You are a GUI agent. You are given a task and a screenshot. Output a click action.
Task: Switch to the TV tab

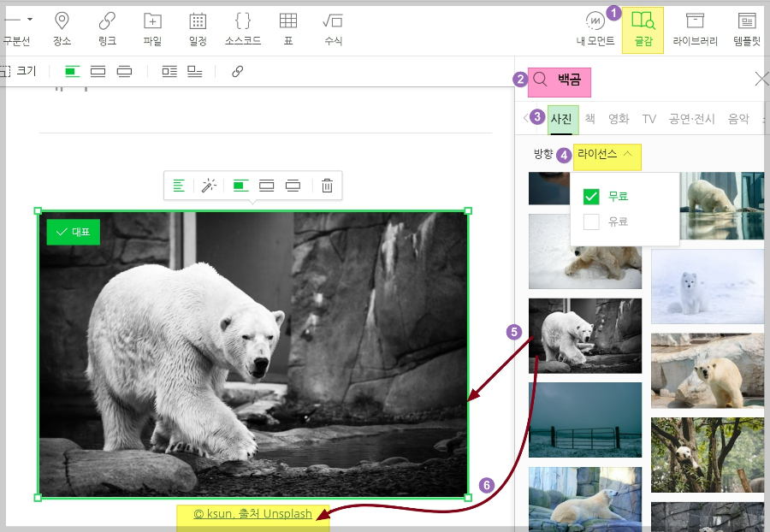click(649, 119)
